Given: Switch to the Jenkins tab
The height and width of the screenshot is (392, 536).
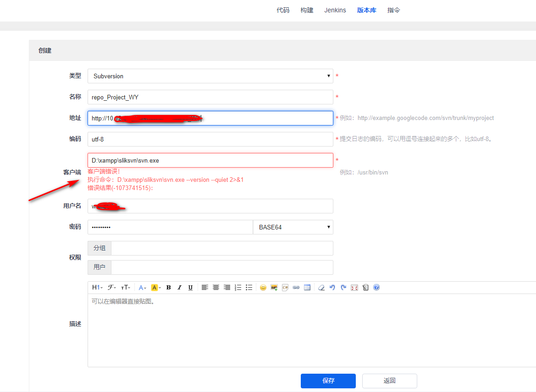Looking at the screenshot, I should point(335,10).
